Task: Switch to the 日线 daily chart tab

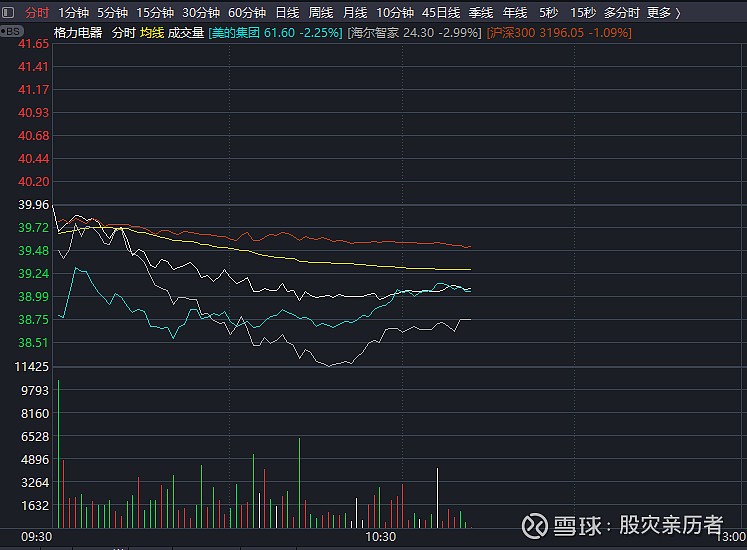Action: (x=287, y=13)
